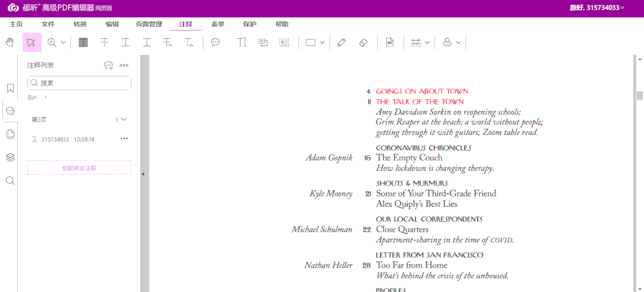Viewport: 644px width, 292px height.
Task: Click the 加载所有注释 button
Action: (x=79, y=168)
